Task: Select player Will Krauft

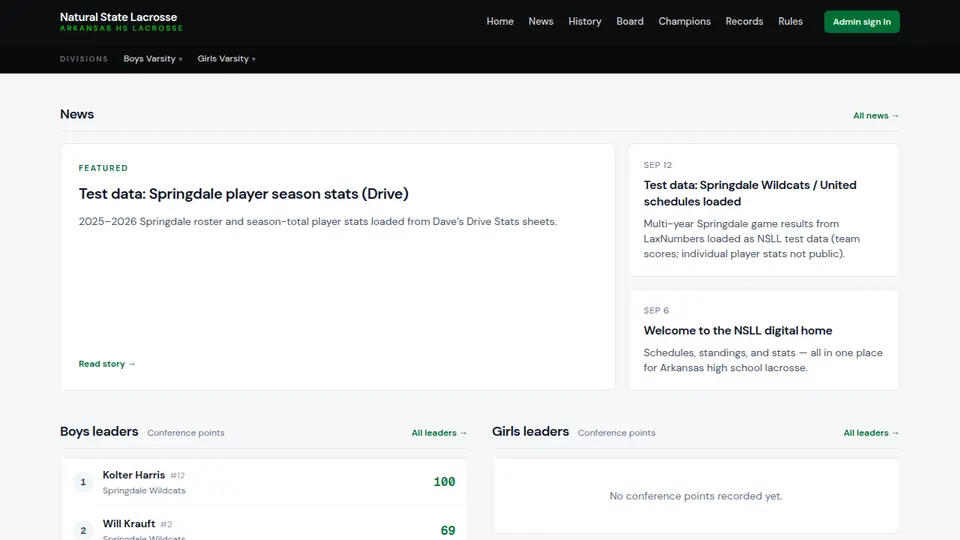Action: point(129,524)
